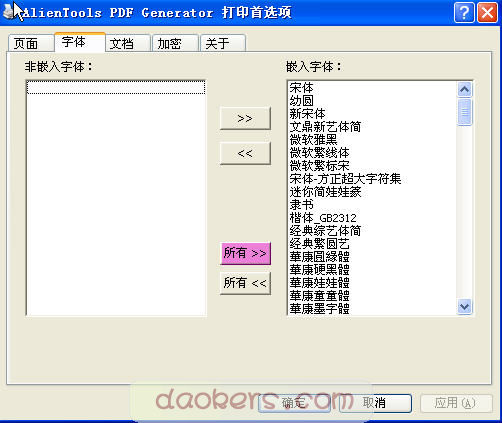
Task: Close the print preferences dialog
Action: pos(487,13)
